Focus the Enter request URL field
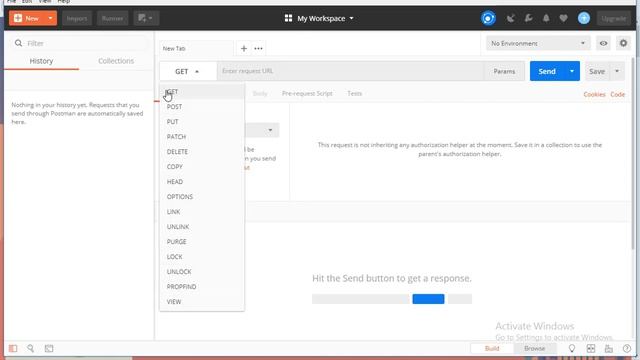Screen dimensions: 640x360 point(350,71)
